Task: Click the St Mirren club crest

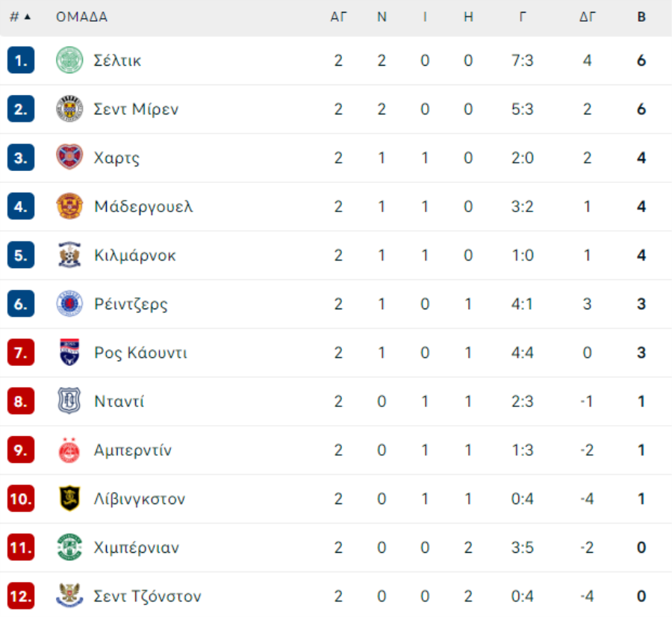Action: point(69,109)
